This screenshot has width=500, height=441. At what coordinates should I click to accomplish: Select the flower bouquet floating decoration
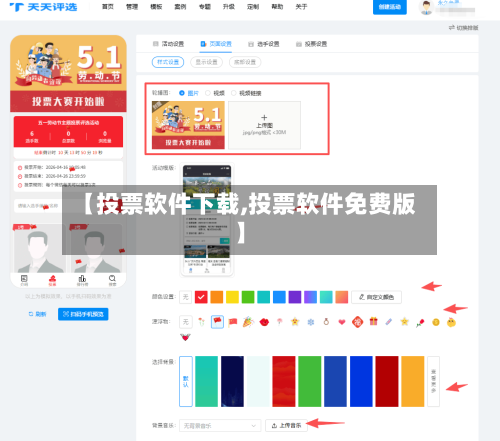[x=201, y=322]
